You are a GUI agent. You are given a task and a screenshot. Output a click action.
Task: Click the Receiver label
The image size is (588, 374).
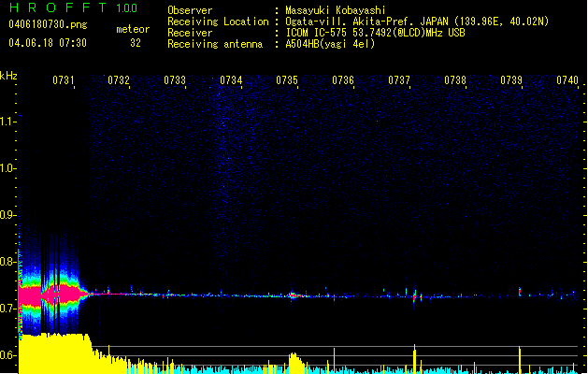190,33
